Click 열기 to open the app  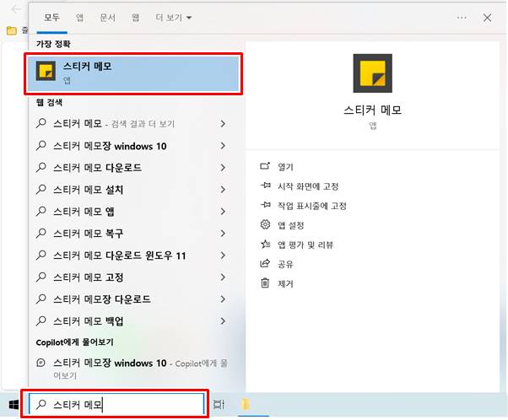click(x=285, y=167)
